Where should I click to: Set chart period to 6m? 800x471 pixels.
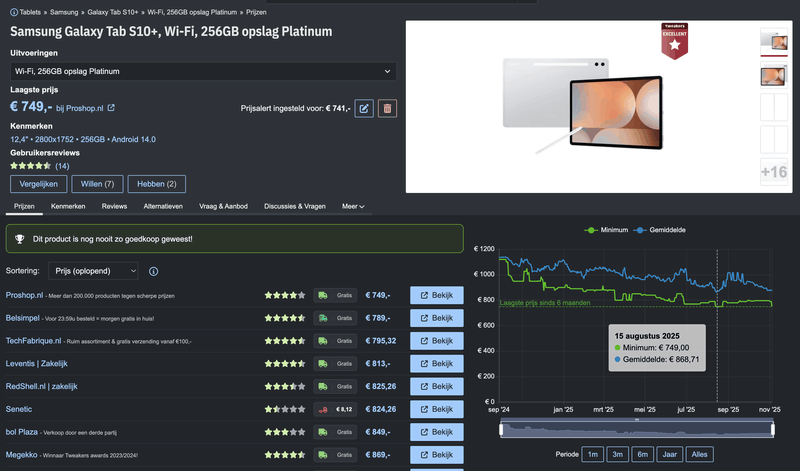point(642,454)
